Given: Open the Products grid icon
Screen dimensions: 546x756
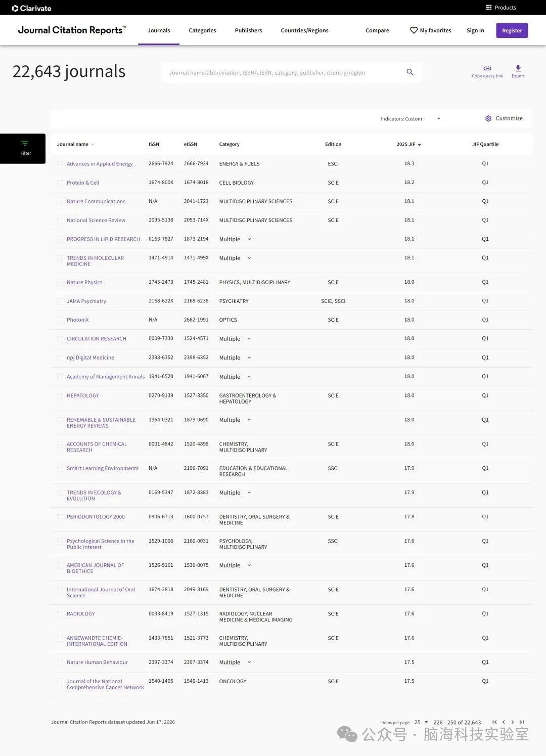Looking at the screenshot, I should pyautogui.click(x=489, y=8).
